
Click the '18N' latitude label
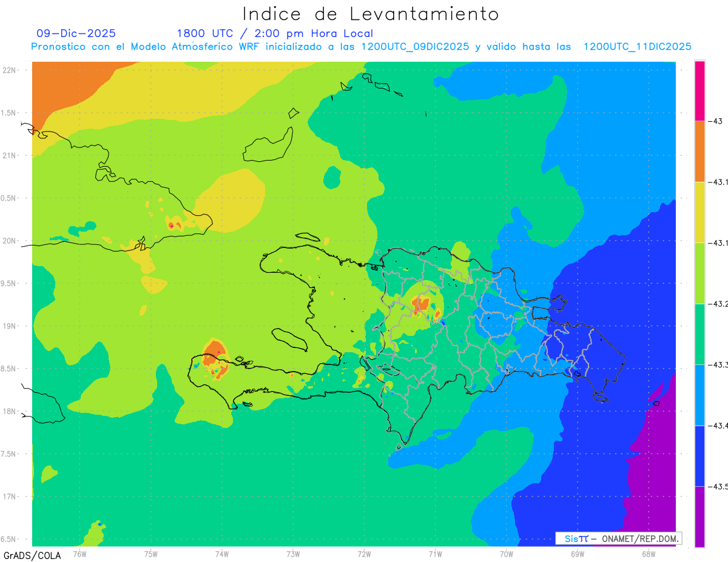pyautogui.click(x=9, y=411)
